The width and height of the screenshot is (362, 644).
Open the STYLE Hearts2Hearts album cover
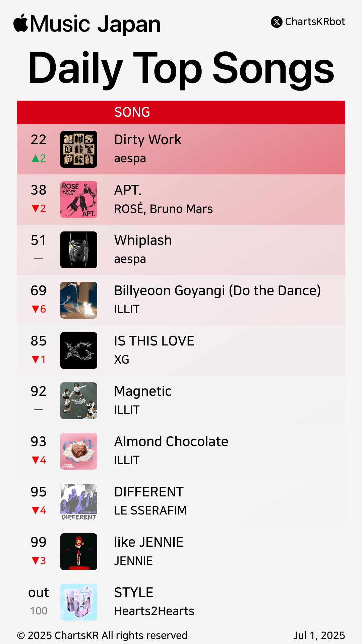coord(79,602)
